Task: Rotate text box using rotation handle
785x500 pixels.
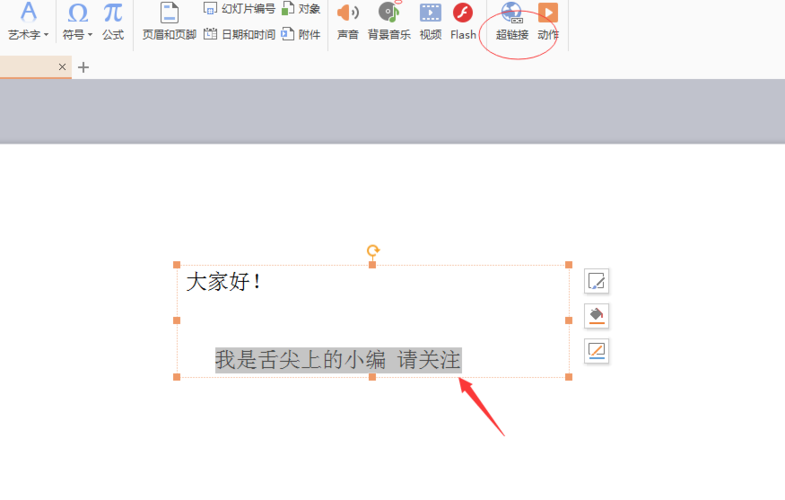Action: click(x=373, y=250)
